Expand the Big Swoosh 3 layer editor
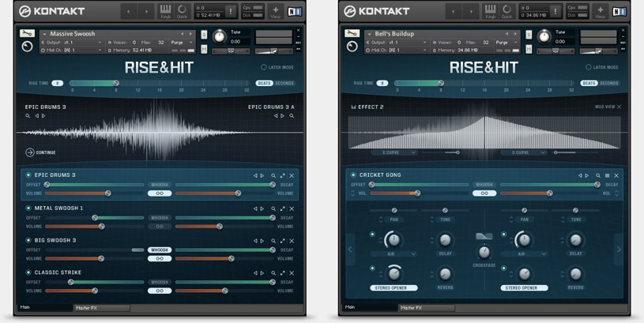The width and height of the screenshot is (644, 323). click(x=283, y=241)
